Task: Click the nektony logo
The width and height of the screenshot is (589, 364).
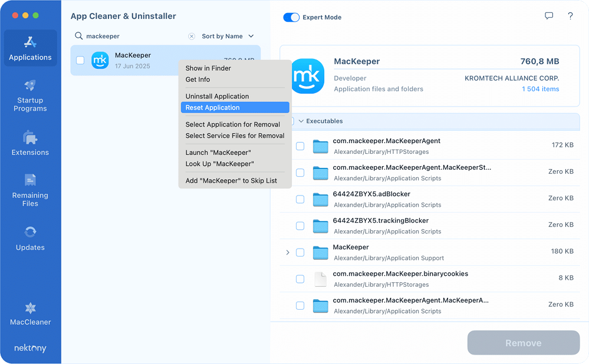Action: point(30,348)
